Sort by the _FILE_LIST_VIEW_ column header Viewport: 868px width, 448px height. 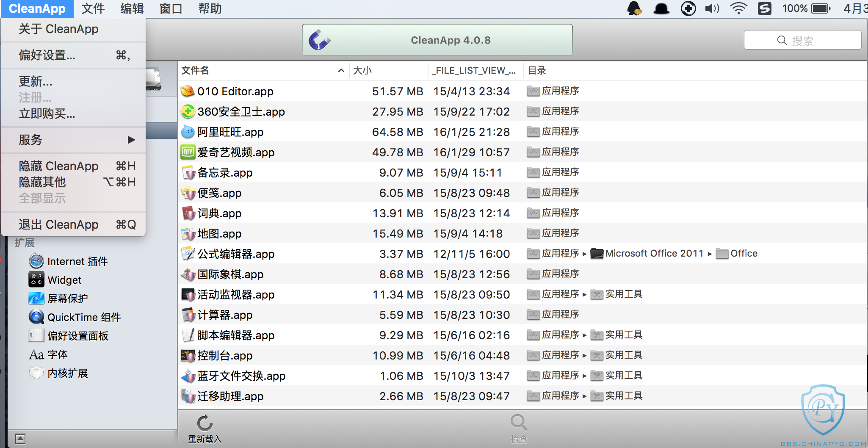(475, 71)
